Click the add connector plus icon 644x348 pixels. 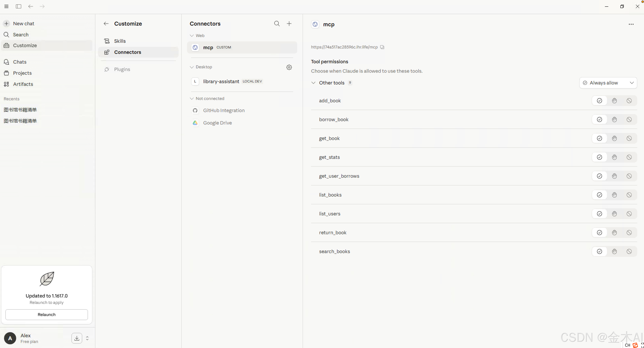pos(289,23)
